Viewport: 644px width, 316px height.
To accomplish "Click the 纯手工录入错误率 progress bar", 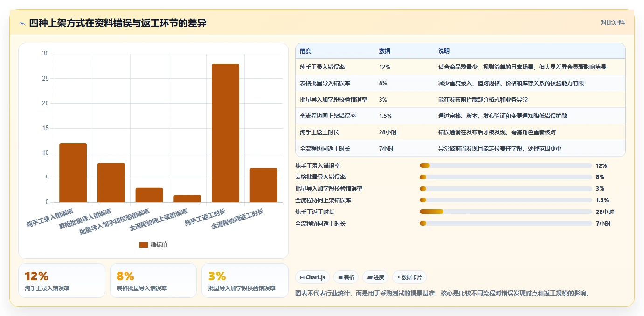I will [506, 165].
